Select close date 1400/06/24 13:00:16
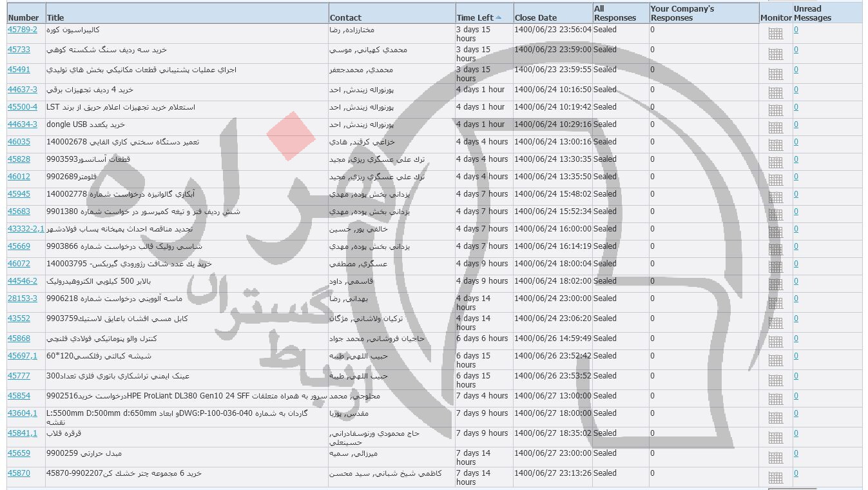 [553, 142]
